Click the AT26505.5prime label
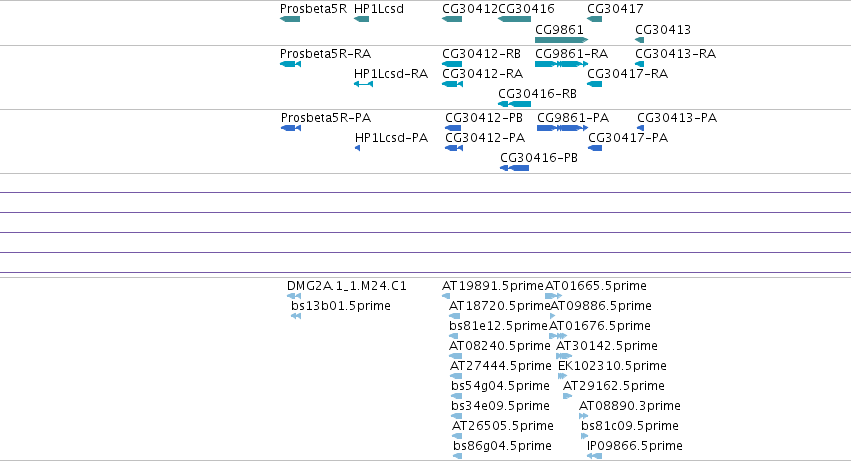The image size is (851, 461). (x=503, y=426)
